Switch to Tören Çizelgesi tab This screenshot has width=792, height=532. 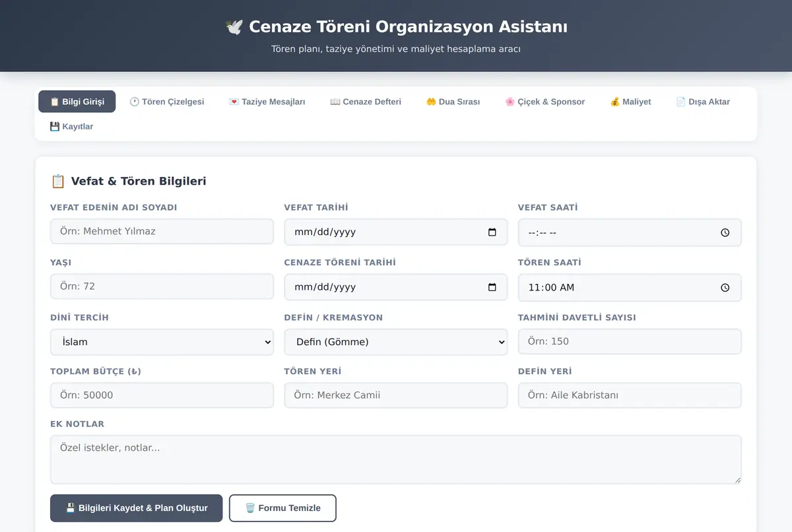[166, 102]
